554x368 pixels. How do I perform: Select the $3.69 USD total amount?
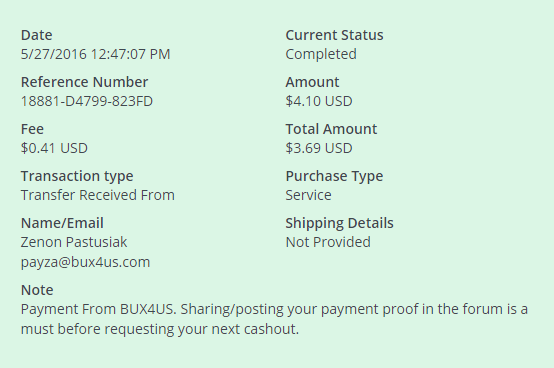coord(319,148)
